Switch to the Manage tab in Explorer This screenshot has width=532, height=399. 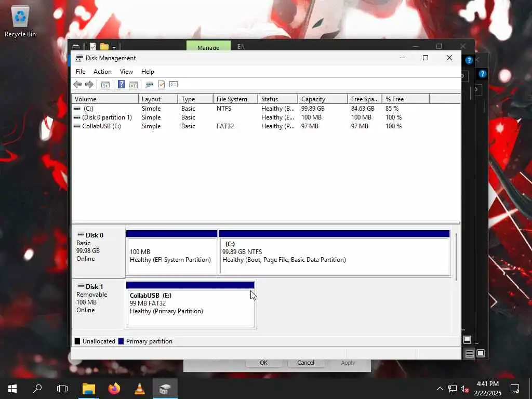coord(208,46)
